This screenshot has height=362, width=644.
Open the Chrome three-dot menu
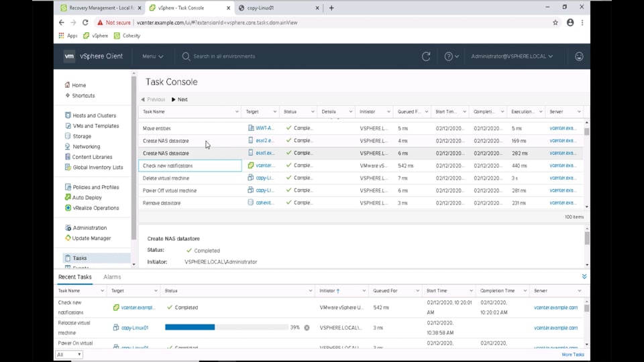coord(582,23)
